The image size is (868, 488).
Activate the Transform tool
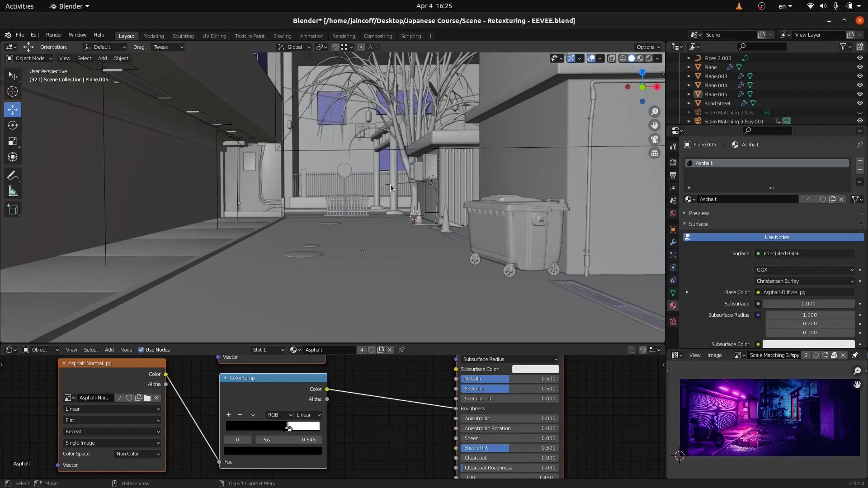[13, 157]
